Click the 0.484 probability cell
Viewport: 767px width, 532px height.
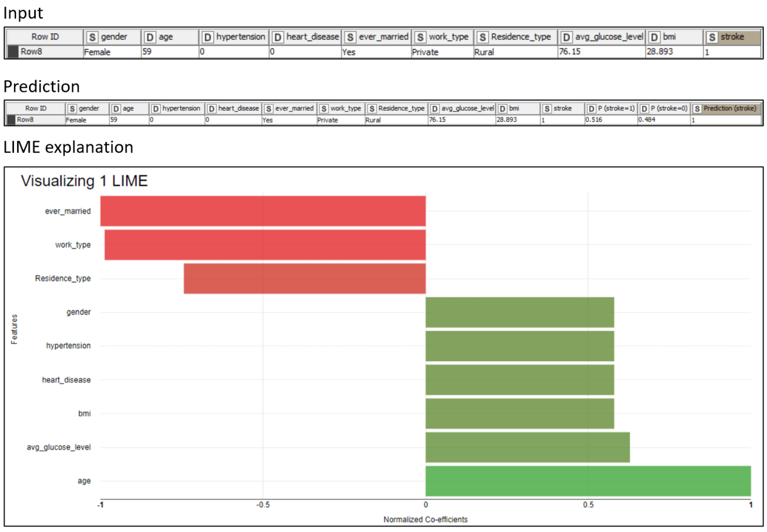click(664, 120)
